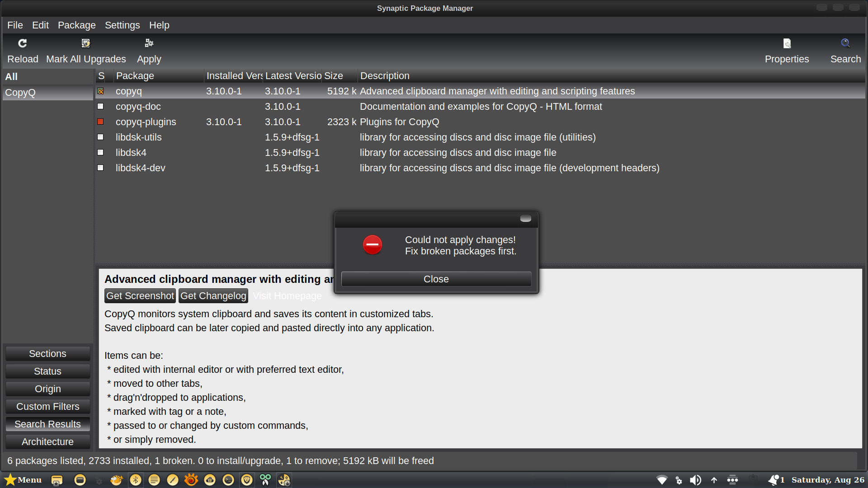
Task: Sort by the Installed Version column header
Action: tap(233, 76)
